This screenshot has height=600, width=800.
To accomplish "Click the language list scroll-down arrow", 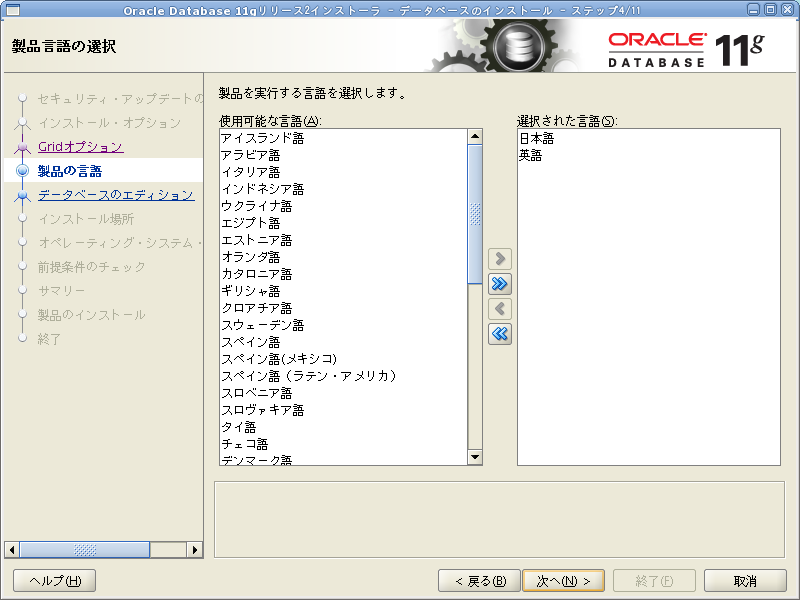I will pyautogui.click(x=475, y=457).
